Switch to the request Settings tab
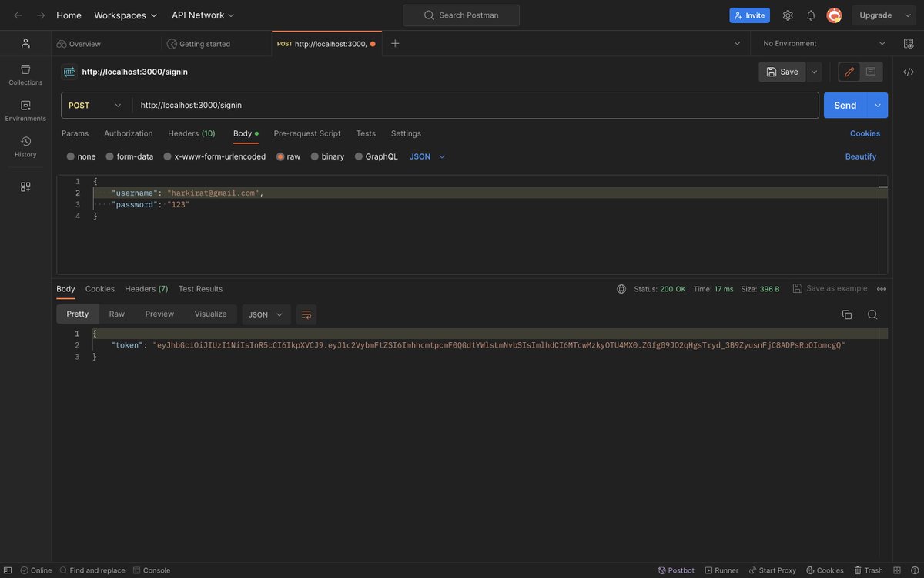This screenshot has height=578, width=924. [406, 133]
